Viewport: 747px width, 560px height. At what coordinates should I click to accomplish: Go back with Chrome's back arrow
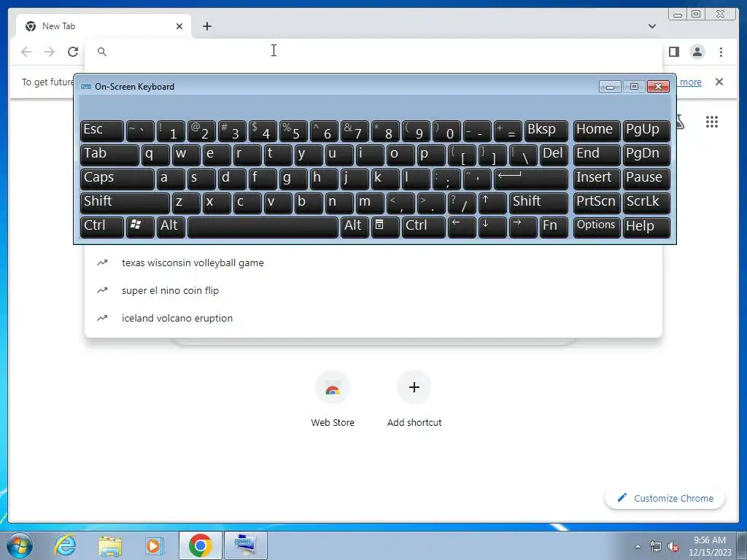[x=26, y=52]
